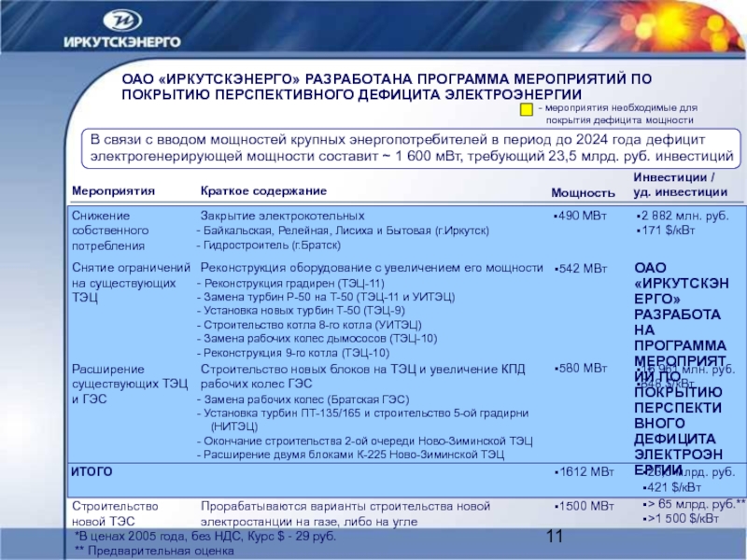Select the boxed text 'В связи с вводом мощностей'
The width and height of the screenshot is (747, 560).
411,148
